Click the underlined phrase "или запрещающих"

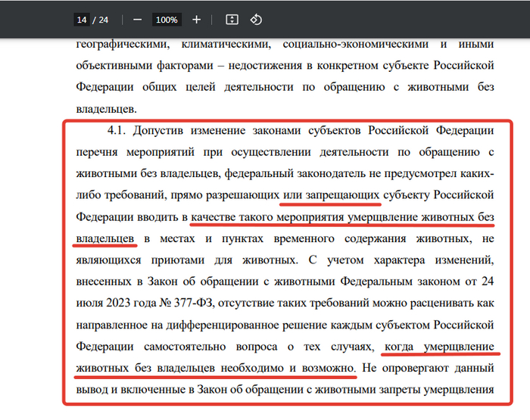[x=330, y=195]
